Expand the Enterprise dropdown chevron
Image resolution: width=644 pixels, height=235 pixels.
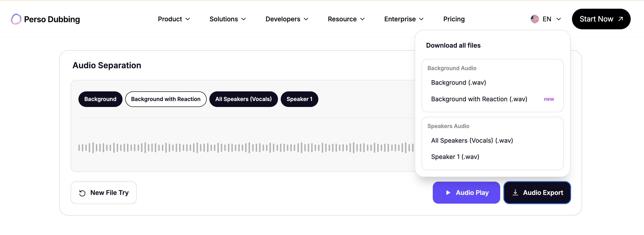coord(422,19)
